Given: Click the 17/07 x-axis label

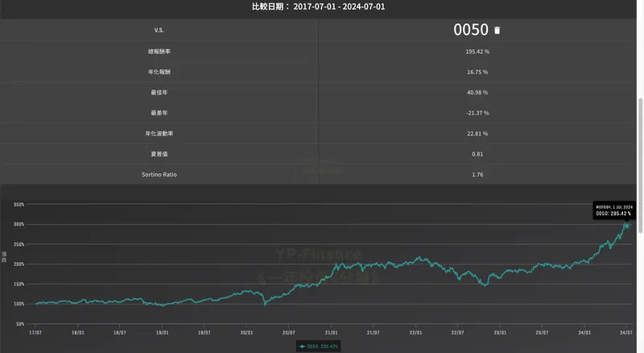Looking at the screenshot, I should [35, 332].
